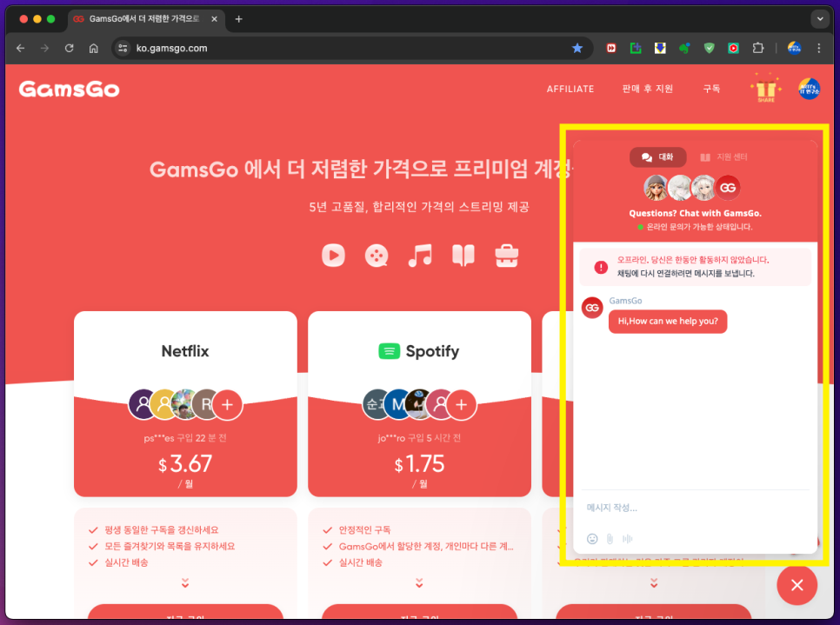
Task: Close the chat widget with X button
Action: point(797,585)
